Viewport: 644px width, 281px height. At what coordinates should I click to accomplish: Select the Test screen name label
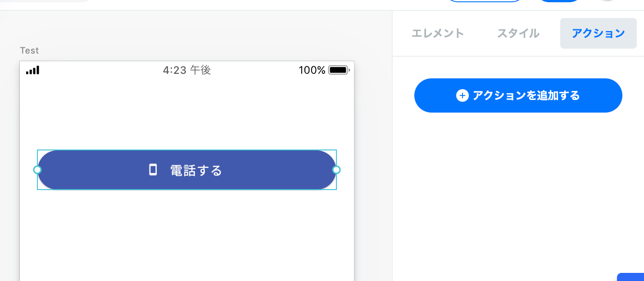tap(30, 50)
